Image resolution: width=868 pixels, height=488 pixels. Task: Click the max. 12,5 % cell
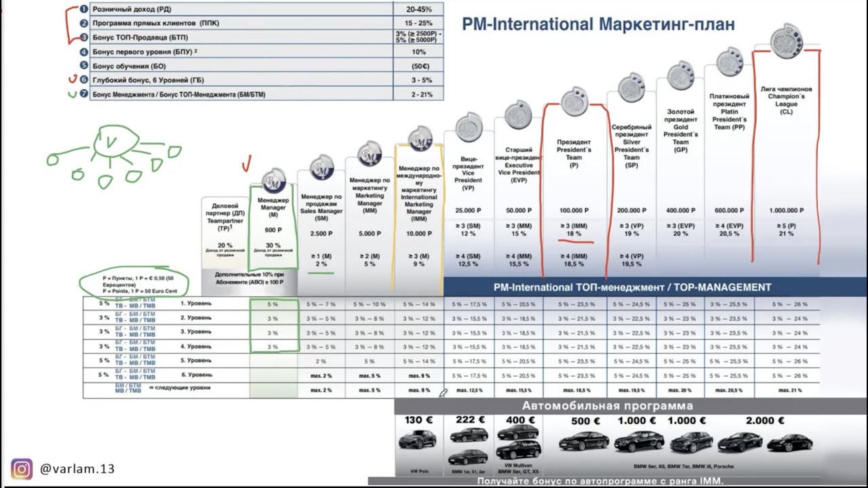pos(469,390)
